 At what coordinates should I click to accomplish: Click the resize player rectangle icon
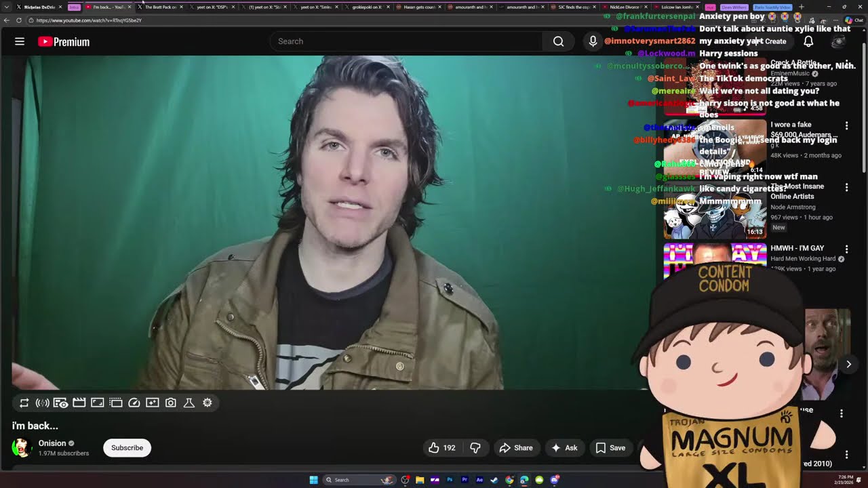click(x=97, y=403)
